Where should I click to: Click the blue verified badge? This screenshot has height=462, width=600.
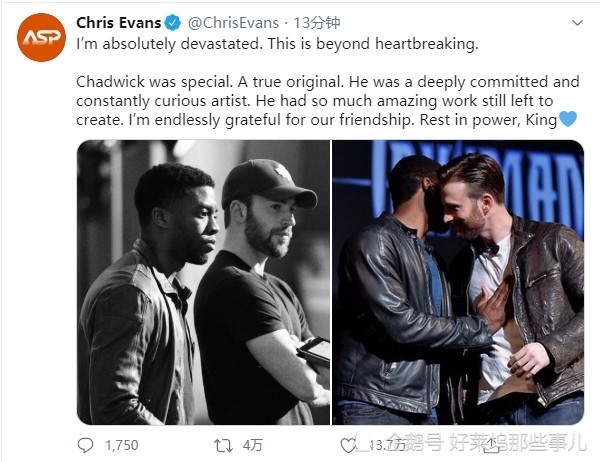(x=171, y=23)
